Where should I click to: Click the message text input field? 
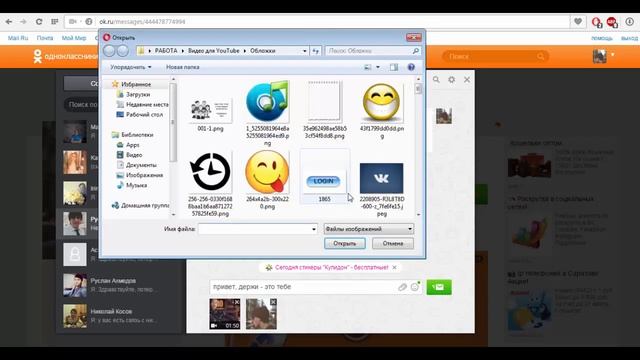302,287
